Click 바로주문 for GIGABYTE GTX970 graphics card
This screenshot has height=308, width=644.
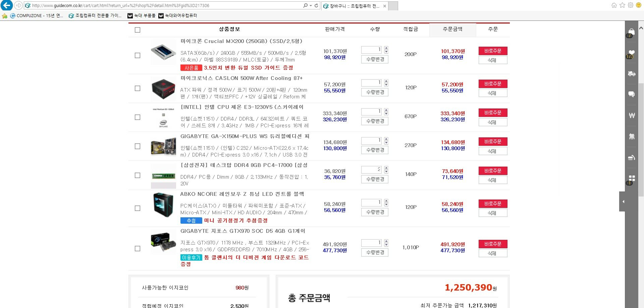[x=492, y=244]
